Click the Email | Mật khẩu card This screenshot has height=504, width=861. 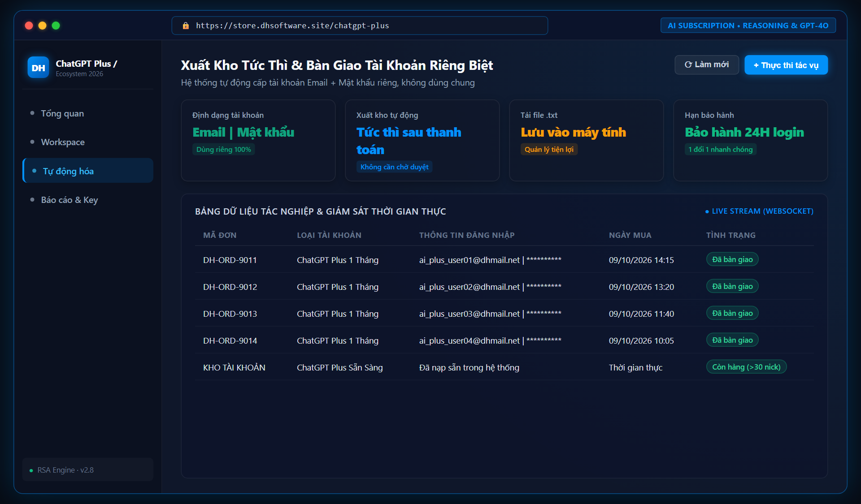click(258, 140)
